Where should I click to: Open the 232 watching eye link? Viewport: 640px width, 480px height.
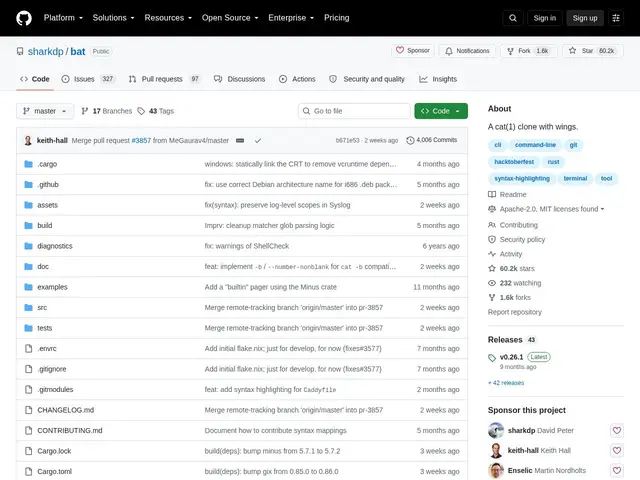coord(515,283)
